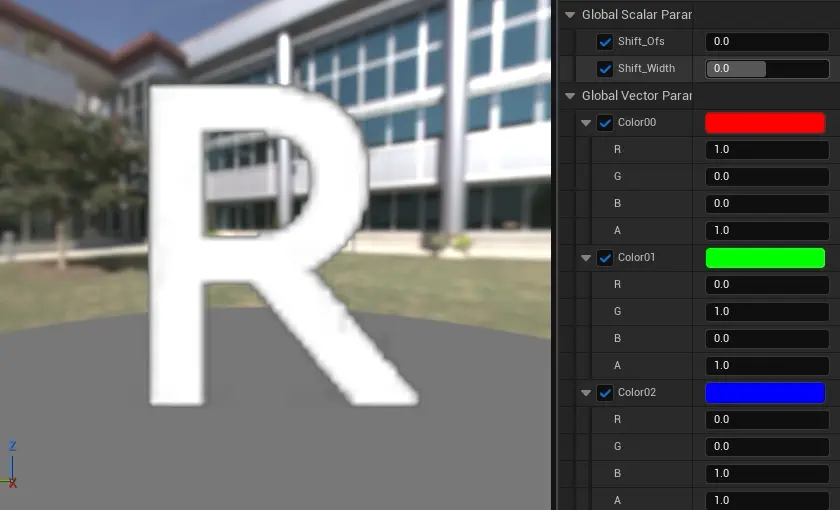Image resolution: width=840 pixels, height=510 pixels.
Task: Toggle the Color01 parameter checkbox
Action: (604, 258)
